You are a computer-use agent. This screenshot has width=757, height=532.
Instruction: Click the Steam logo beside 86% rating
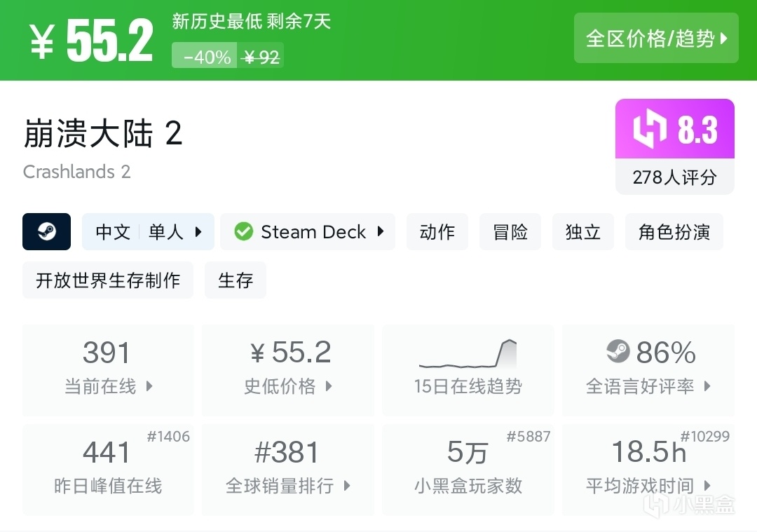(618, 352)
